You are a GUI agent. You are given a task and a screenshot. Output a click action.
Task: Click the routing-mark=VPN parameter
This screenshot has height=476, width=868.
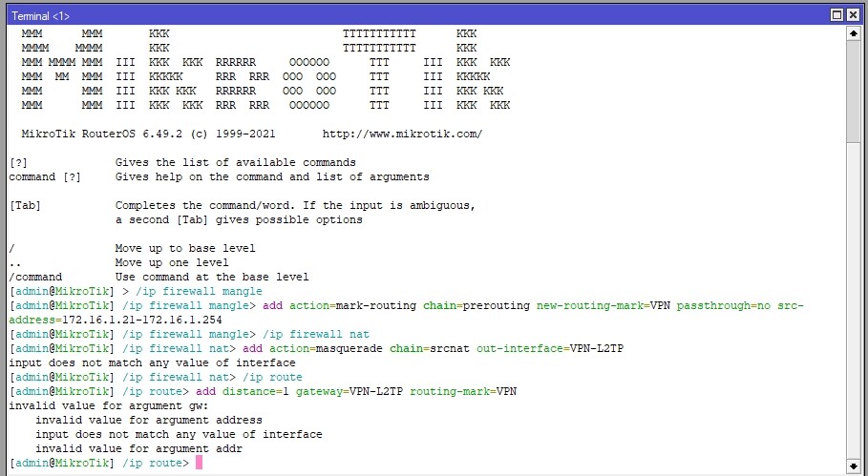[x=463, y=391]
